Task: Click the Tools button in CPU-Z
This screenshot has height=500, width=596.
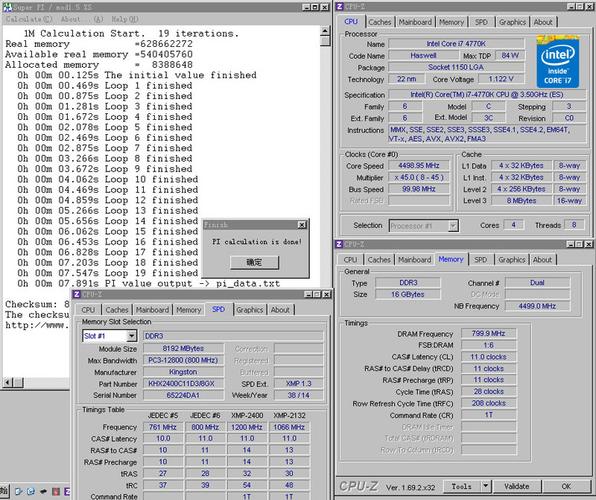Action: 461,486
